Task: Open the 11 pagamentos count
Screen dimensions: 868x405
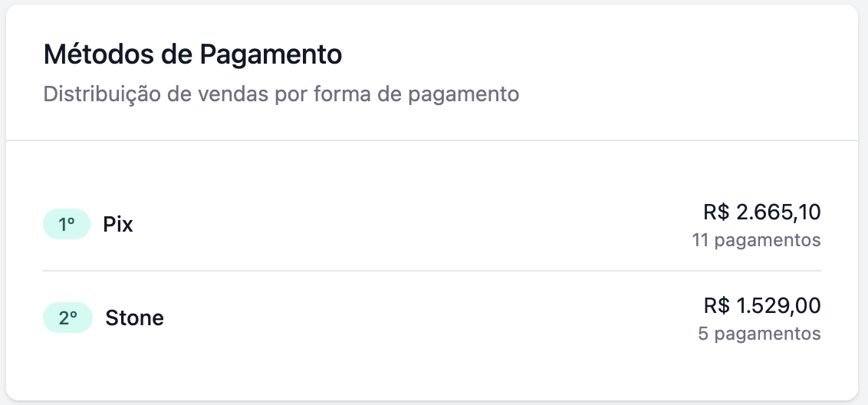Action: tap(756, 240)
